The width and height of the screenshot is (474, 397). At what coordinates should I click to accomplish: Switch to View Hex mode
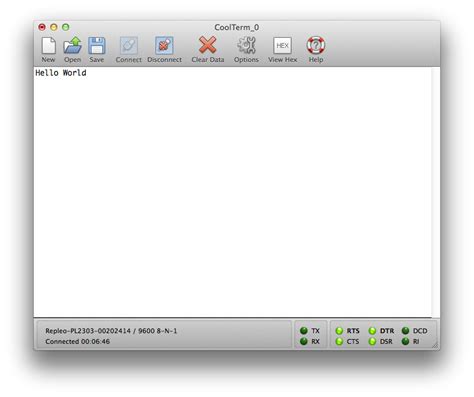click(x=282, y=45)
